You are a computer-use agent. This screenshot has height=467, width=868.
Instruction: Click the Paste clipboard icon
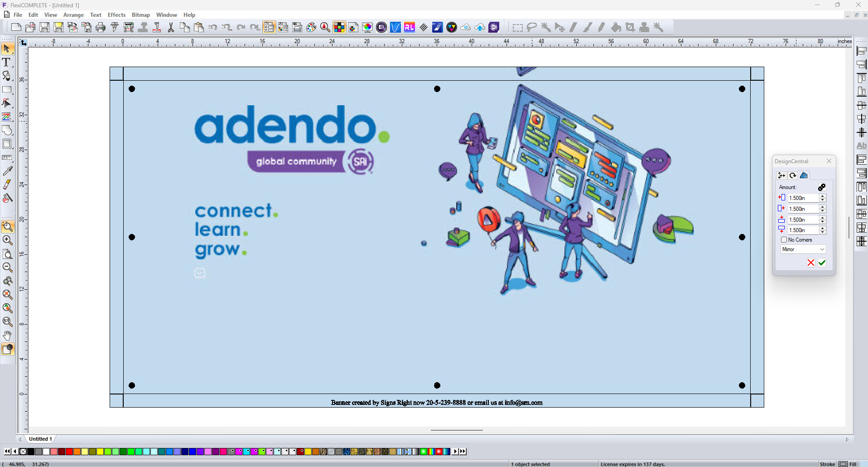[x=199, y=27]
